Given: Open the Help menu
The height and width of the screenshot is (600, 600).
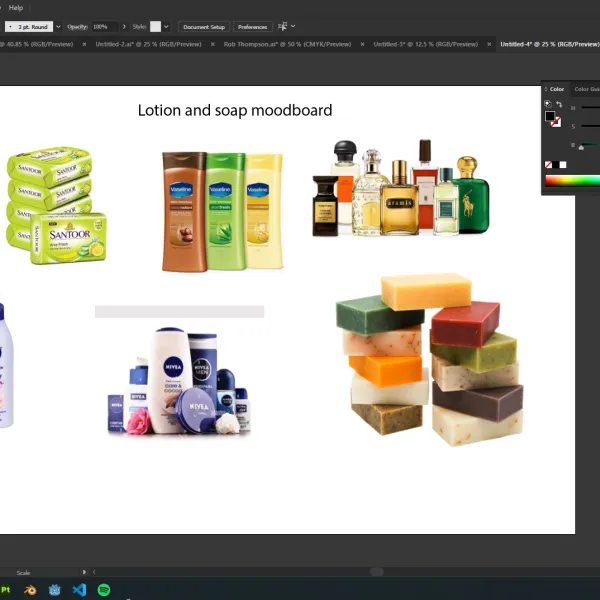Looking at the screenshot, I should pos(16,8).
